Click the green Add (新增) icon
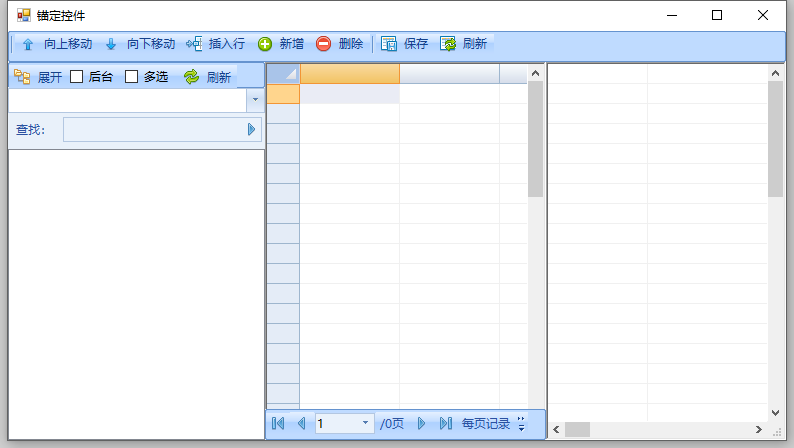This screenshot has width=794, height=448. (x=265, y=44)
